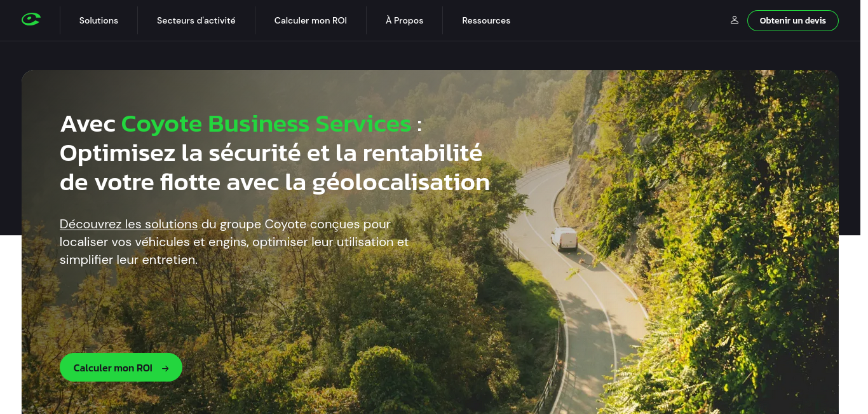Expand the Secteurs d'activité menu
Viewport: 868px width, 414px height.
196,20
